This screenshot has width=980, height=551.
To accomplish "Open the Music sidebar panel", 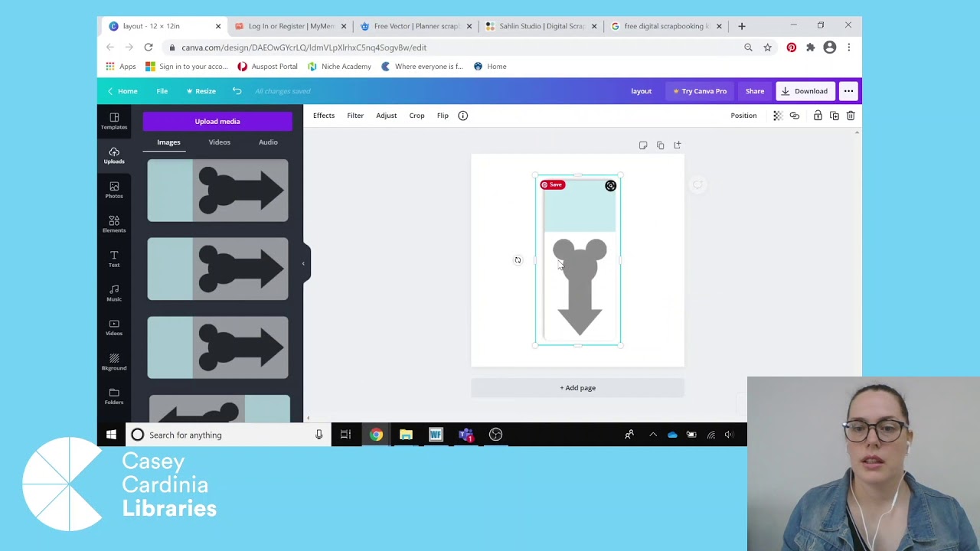I will (x=114, y=293).
